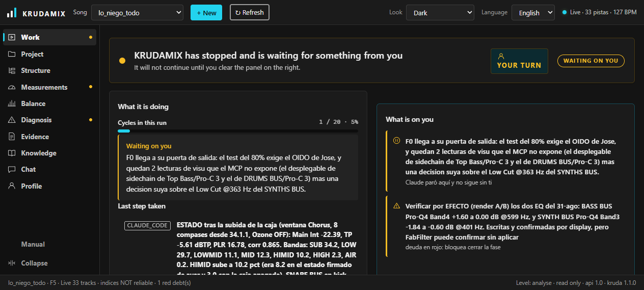Open the Knowledge section

click(49, 153)
